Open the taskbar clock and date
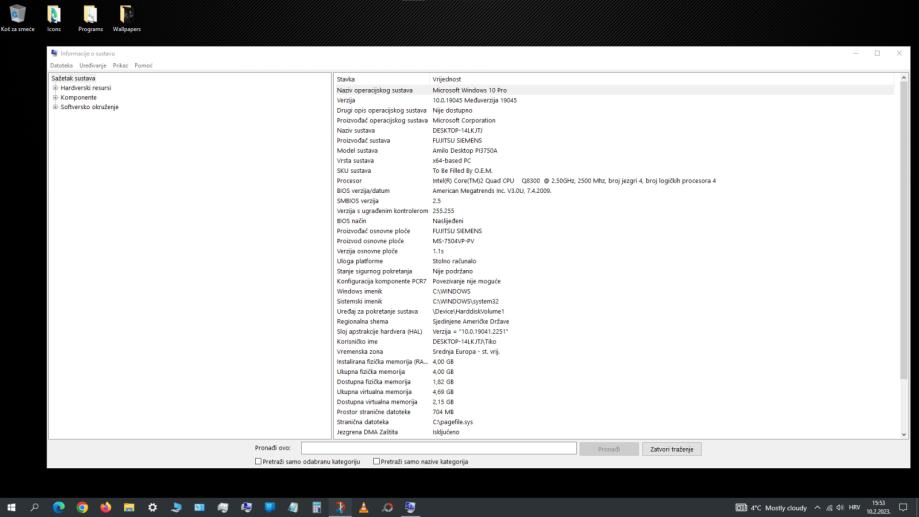Image resolution: width=919 pixels, height=517 pixels. 879,507
